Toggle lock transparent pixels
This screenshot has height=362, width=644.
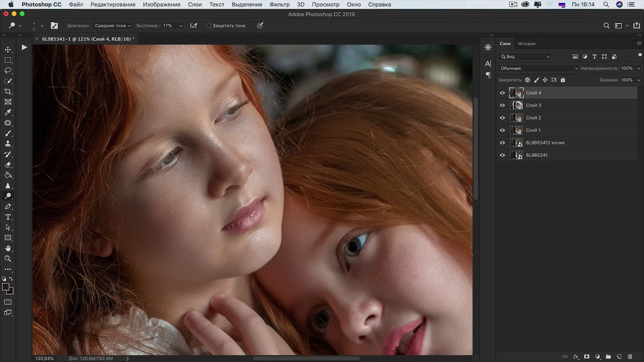[x=527, y=80]
